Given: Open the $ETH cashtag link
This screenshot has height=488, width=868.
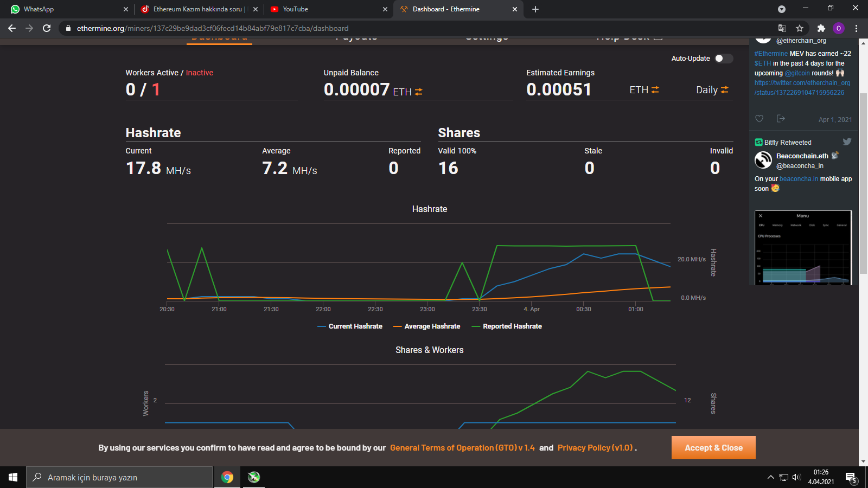Looking at the screenshot, I should click(x=763, y=63).
